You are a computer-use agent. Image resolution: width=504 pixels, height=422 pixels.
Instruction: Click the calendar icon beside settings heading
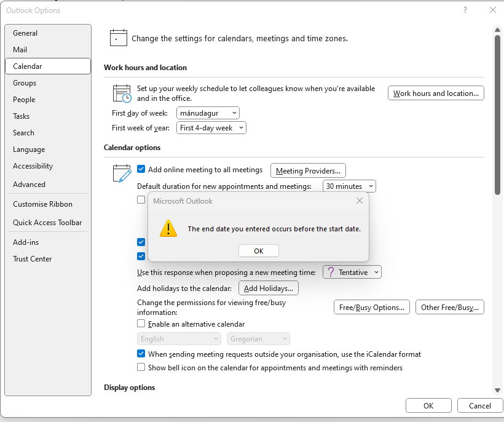(118, 38)
